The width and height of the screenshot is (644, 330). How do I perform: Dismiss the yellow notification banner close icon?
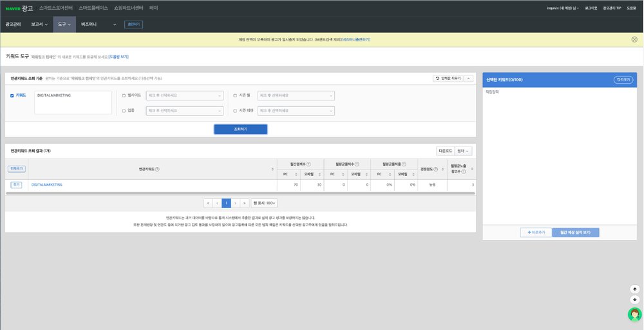click(634, 39)
